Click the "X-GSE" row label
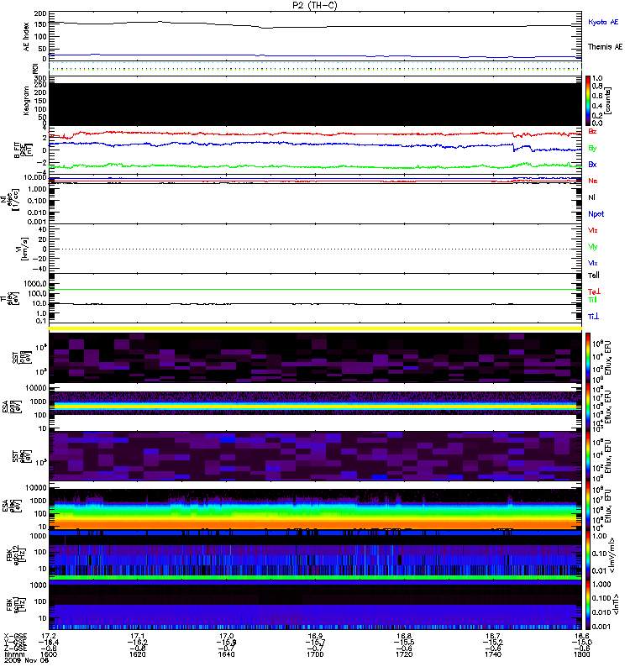The width and height of the screenshot is (630, 672). 15,636
